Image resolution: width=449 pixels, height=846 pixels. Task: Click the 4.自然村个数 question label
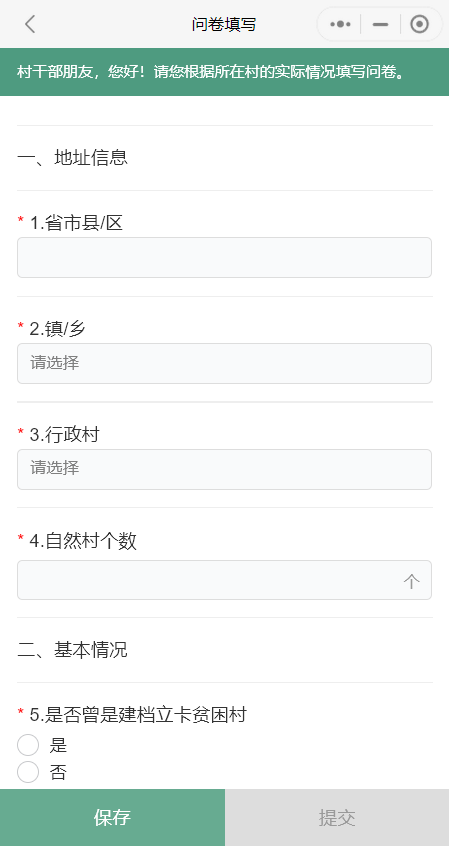coord(83,541)
